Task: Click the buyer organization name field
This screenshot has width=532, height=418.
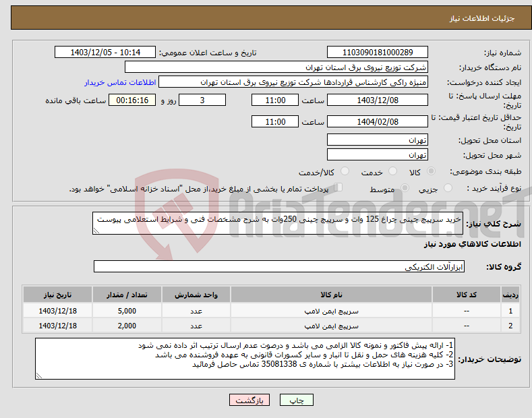Action: coord(276,67)
